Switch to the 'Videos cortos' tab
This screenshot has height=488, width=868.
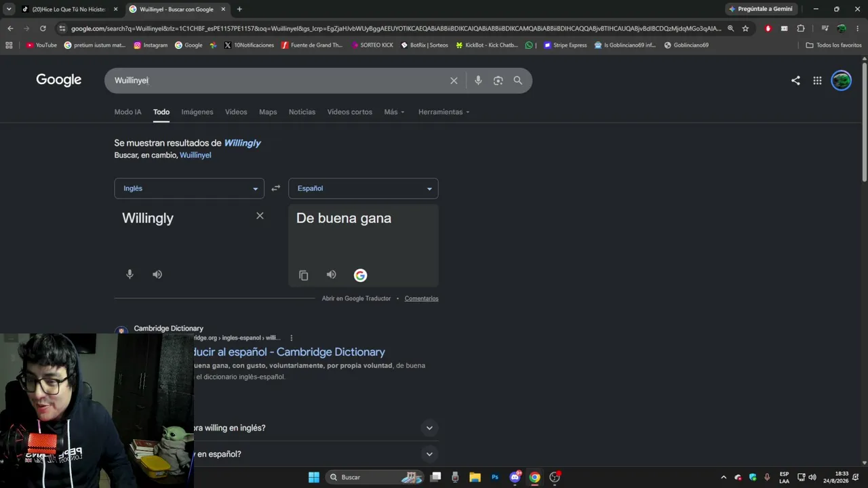350,112
